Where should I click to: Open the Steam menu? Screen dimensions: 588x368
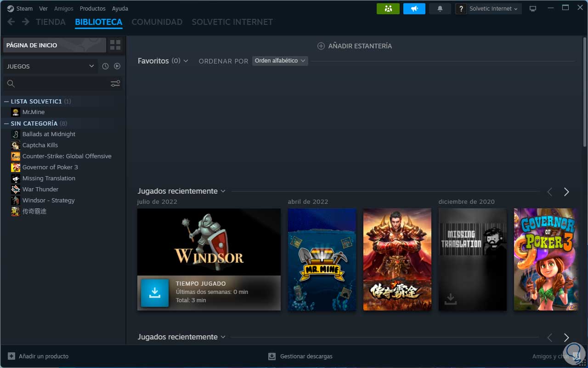tap(20, 8)
